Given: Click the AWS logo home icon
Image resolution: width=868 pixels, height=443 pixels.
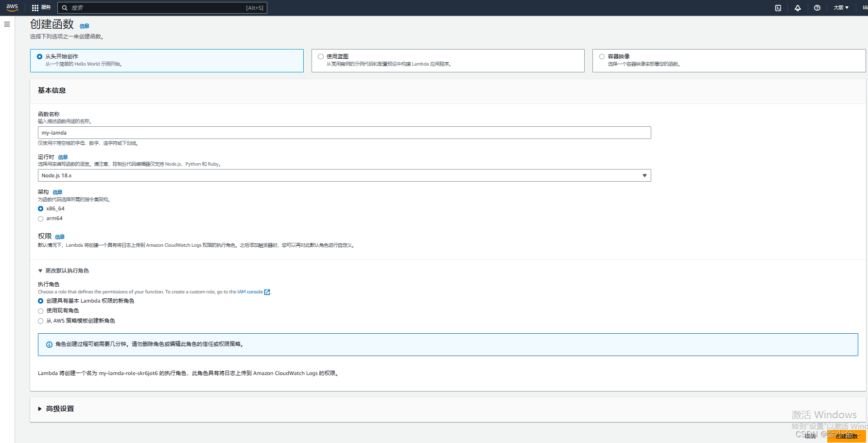Looking at the screenshot, I should pyautogui.click(x=12, y=7).
